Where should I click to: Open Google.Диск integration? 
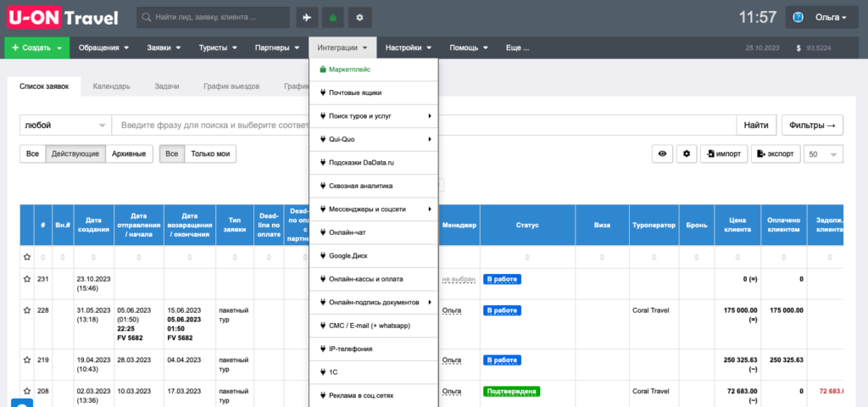tap(374, 256)
